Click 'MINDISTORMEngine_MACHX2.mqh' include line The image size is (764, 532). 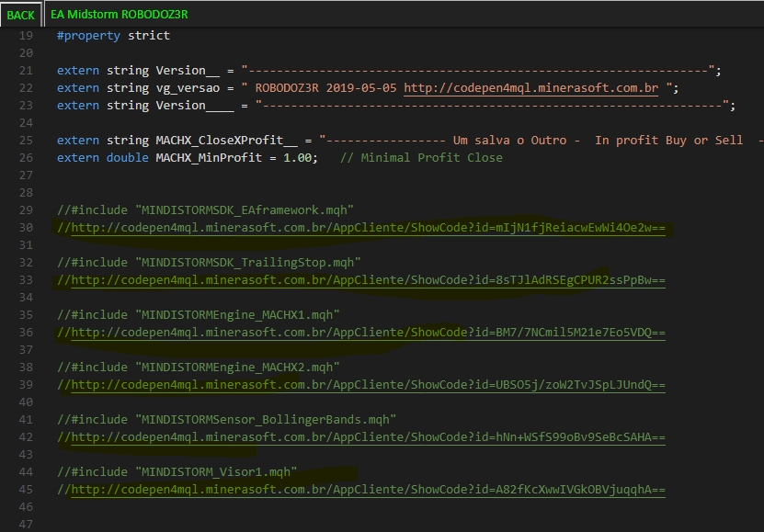pyautogui.click(x=199, y=368)
